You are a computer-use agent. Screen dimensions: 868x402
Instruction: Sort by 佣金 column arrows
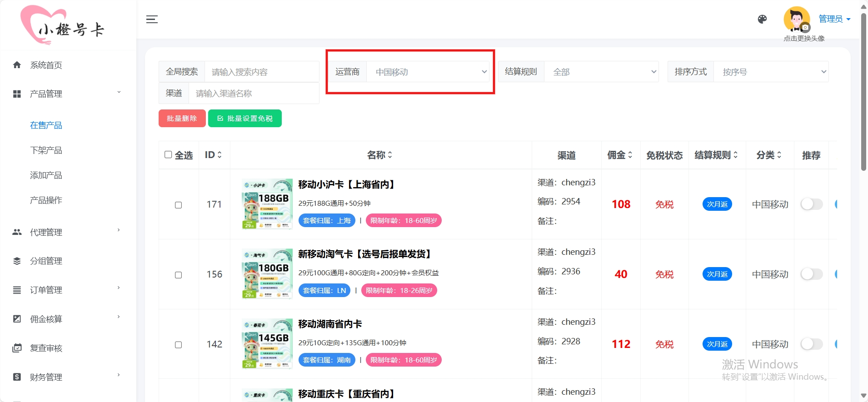point(630,155)
